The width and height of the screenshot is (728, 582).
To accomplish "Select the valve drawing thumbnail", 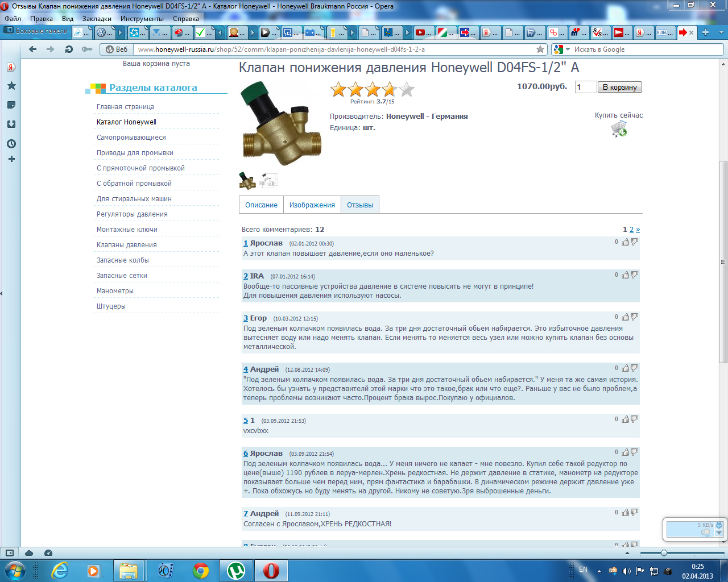I will pyautogui.click(x=268, y=181).
